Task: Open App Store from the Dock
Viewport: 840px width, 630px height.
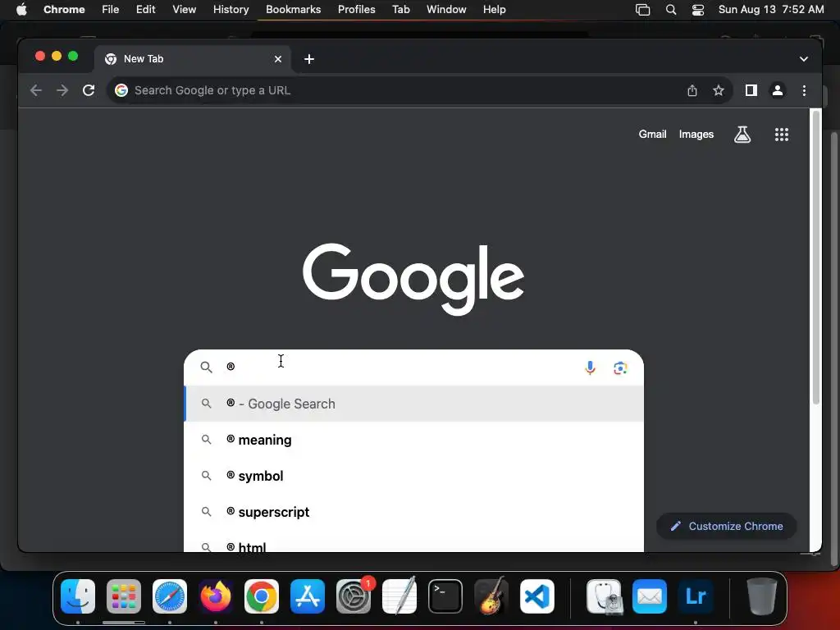Action: 308,596
